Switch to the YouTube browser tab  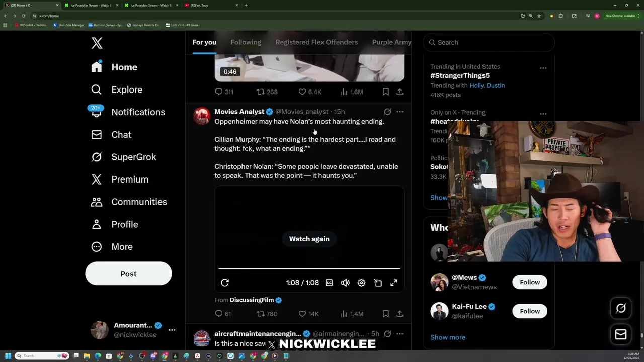(x=210, y=5)
